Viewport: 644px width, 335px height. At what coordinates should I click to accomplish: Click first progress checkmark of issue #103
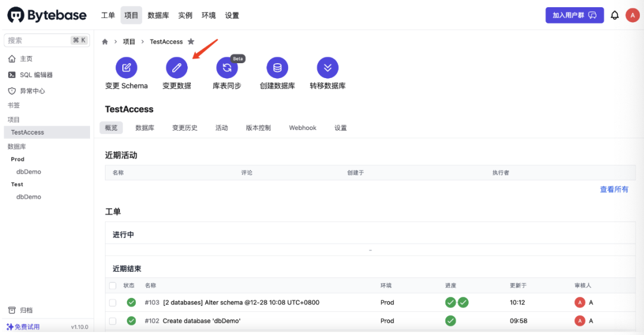[451, 303]
